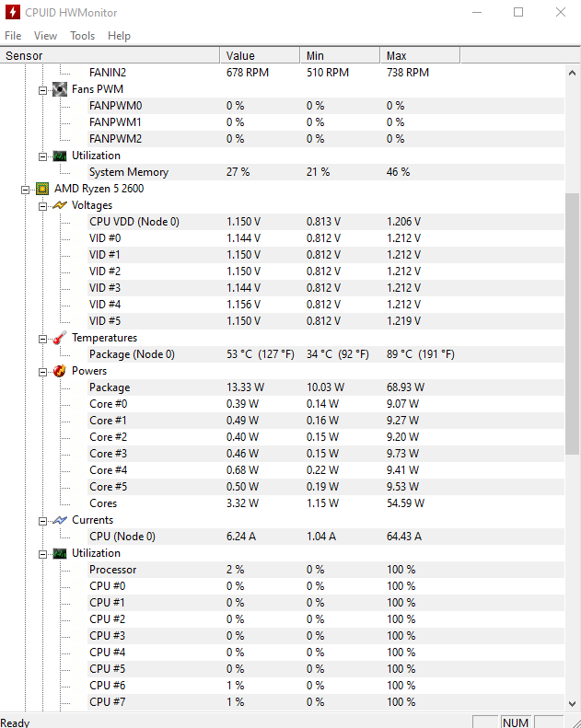581x728 pixels.
Task: Open the File menu
Action: point(13,36)
